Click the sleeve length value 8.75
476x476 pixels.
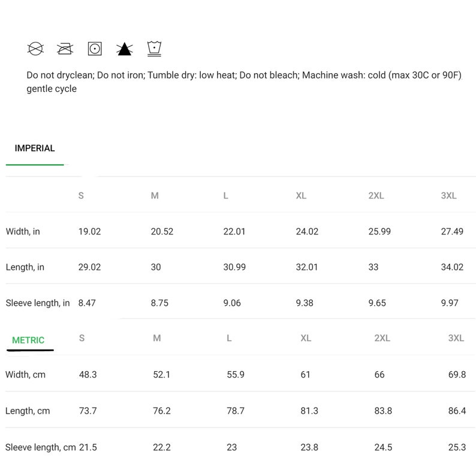click(x=159, y=303)
